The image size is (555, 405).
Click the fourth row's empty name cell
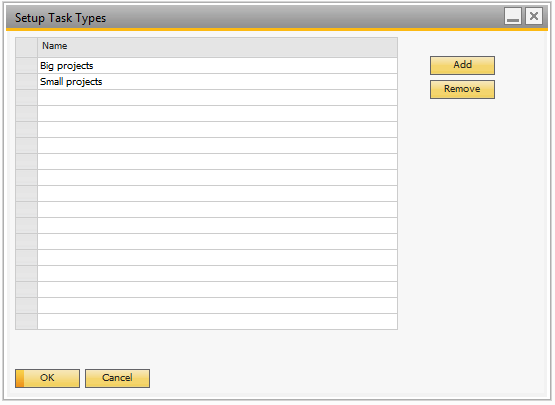pos(217,114)
